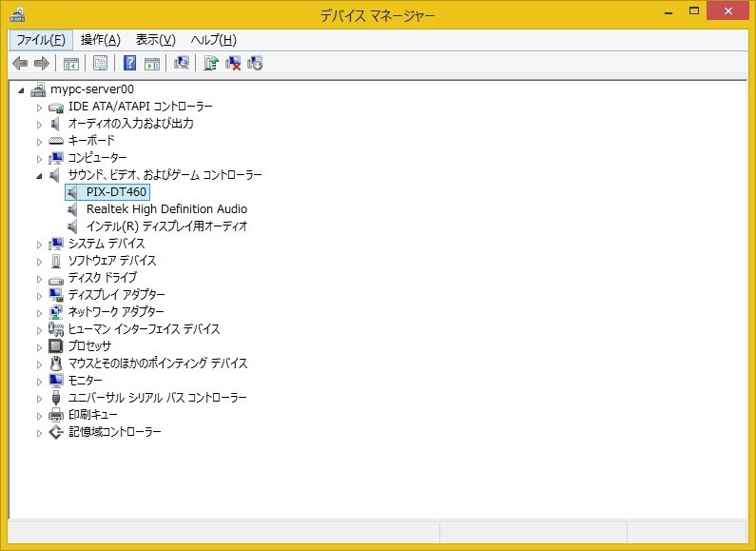This screenshot has width=756, height=551.
Task: Collapse サウンド、ビデオ、およびゲーム コントローラー node
Action: 40,176
